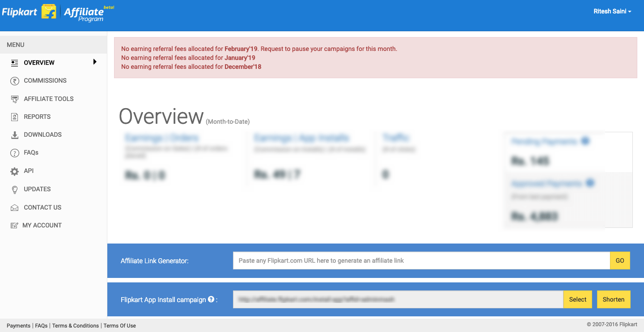Click the GO button to generate link
The height and width of the screenshot is (332, 644).
pyautogui.click(x=620, y=260)
